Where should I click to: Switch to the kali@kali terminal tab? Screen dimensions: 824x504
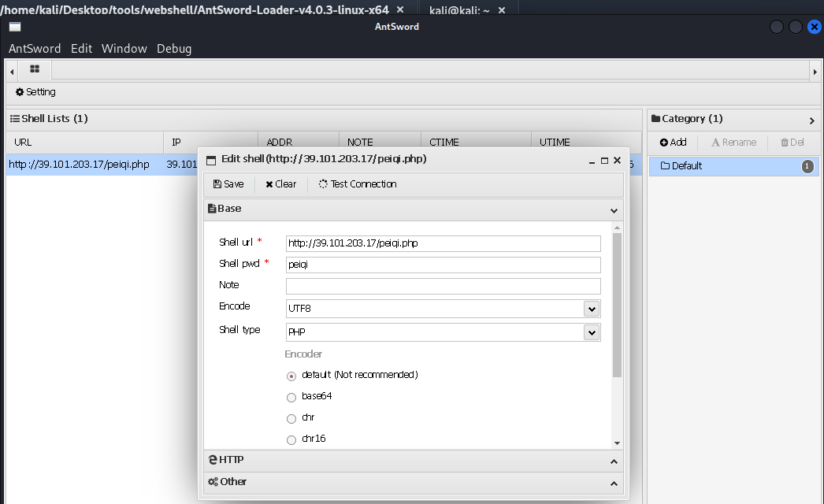pyautogui.click(x=459, y=10)
